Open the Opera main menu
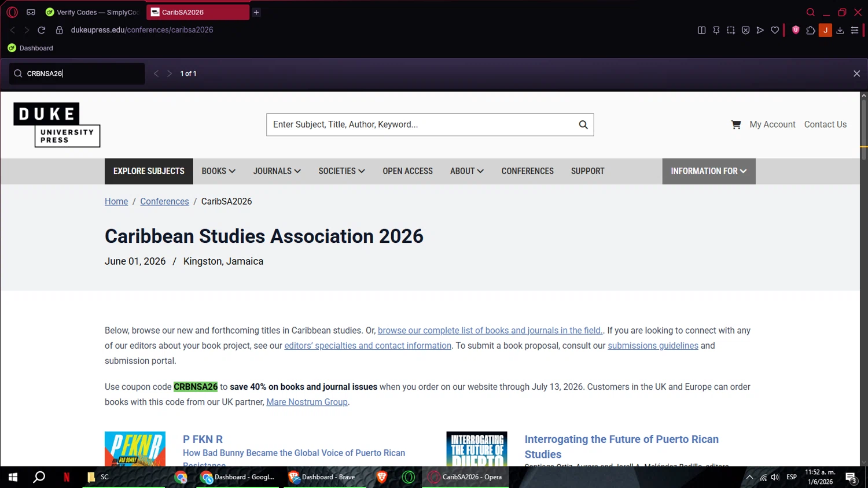Image resolution: width=868 pixels, height=488 pixels. point(12,12)
